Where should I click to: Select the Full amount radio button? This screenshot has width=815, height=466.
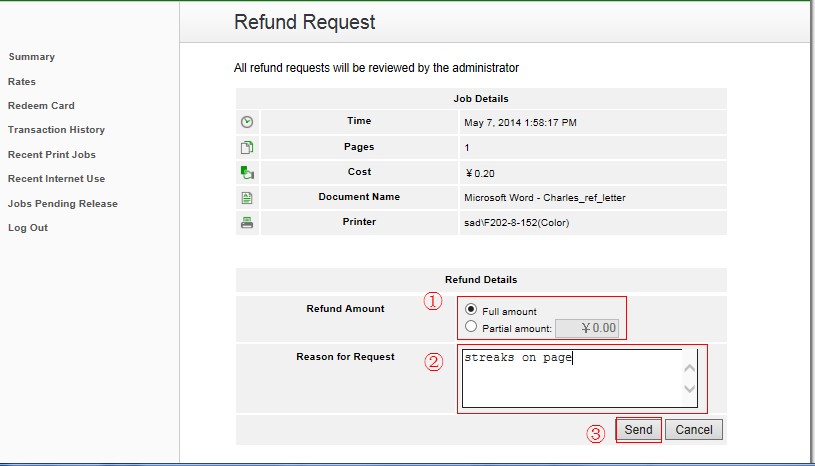tap(471, 311)
